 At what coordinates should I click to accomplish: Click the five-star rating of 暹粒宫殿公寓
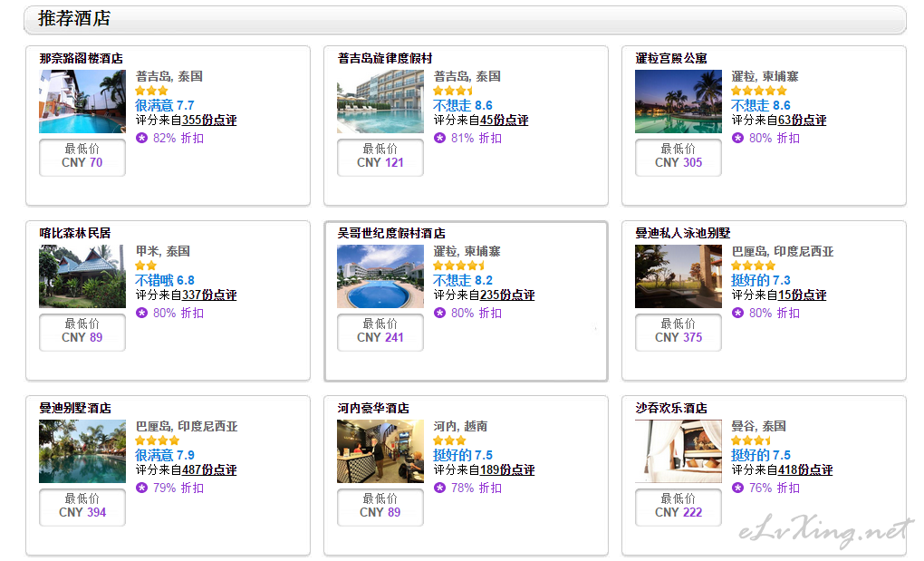(759, 91)
